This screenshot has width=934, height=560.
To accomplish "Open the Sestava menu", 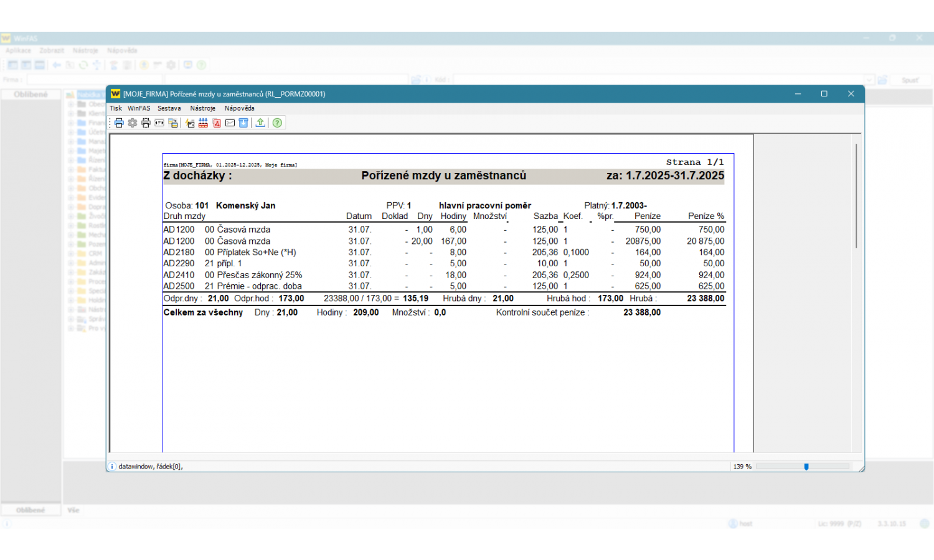I will tap(169, 108).
